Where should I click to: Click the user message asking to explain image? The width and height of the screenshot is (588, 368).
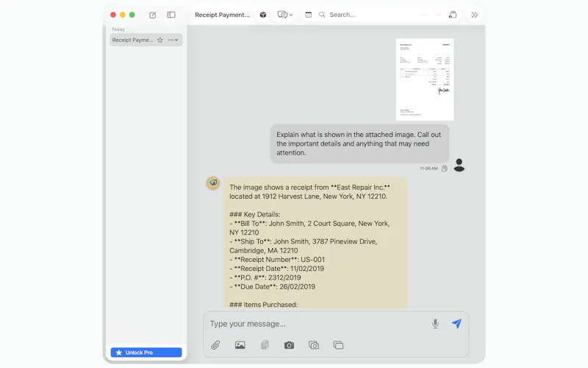pyautogui.click(x=359, y=144)
